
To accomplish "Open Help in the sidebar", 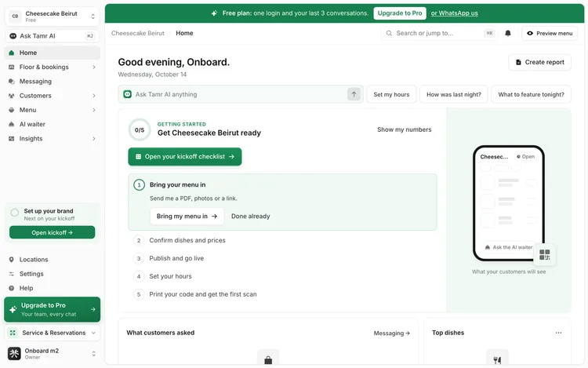I will click(52, 288).
